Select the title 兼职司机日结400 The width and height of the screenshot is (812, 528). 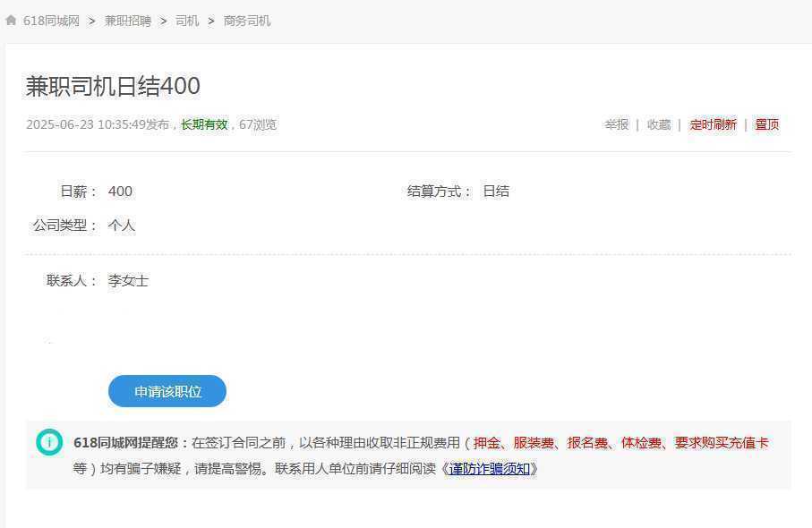click(x=113, y=86)
